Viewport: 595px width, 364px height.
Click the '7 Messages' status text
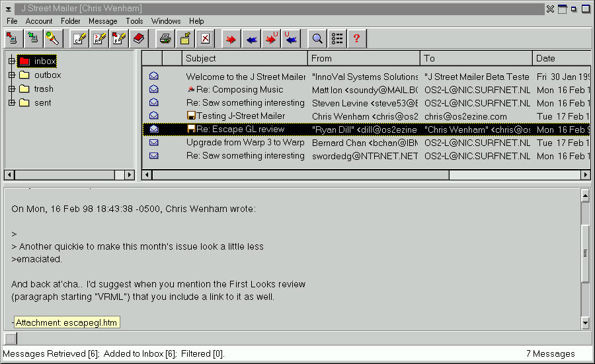tap(550, 354)
